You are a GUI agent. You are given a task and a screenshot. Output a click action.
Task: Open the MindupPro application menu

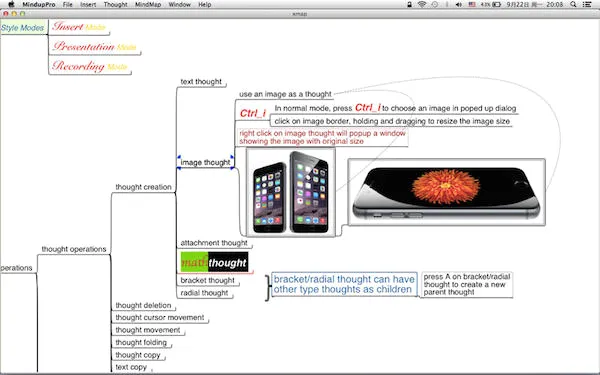click(x=39, y=5)
